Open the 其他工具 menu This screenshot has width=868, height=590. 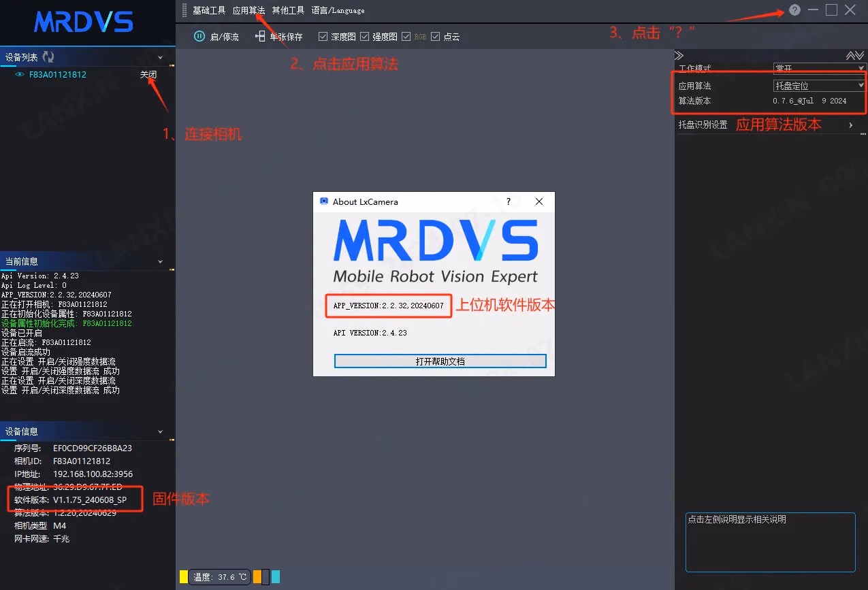pyautogui.click(x=288, y=10)
